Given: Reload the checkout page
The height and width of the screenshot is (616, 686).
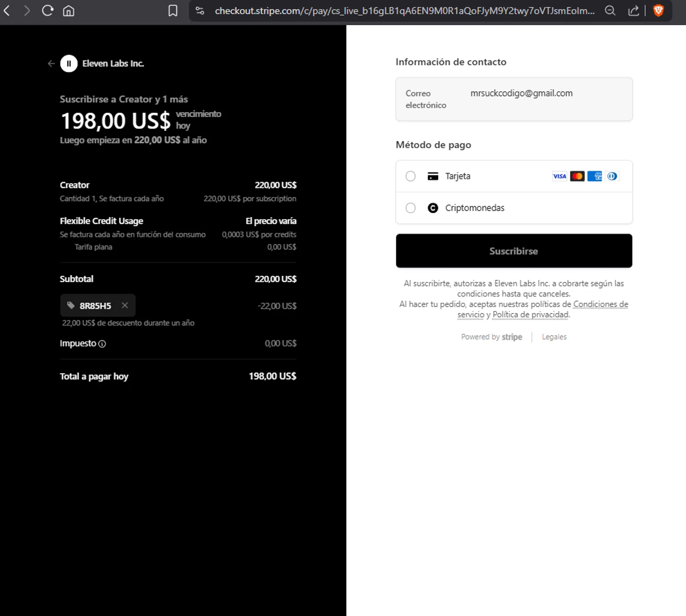Looking at the screenshot, I should 48,11.
